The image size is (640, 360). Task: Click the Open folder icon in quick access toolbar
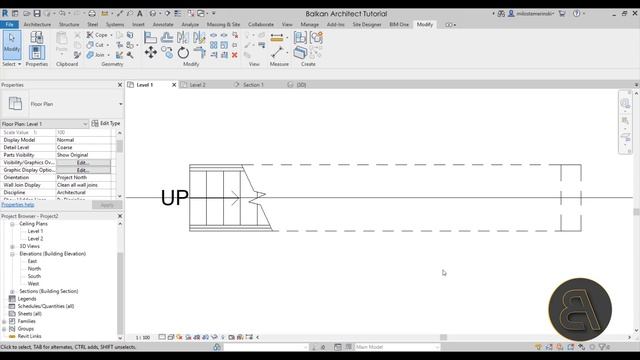[x=26, y=13]
